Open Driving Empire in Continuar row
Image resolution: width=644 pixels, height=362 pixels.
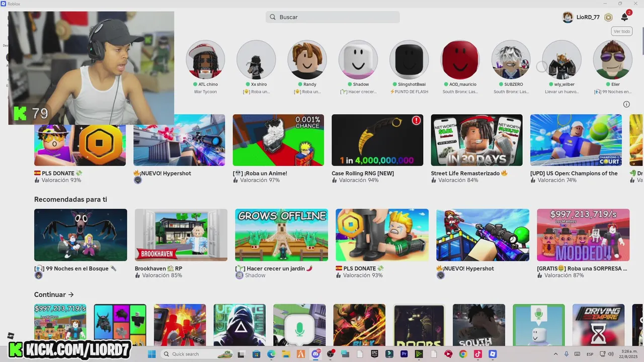(x=598, y=325)
